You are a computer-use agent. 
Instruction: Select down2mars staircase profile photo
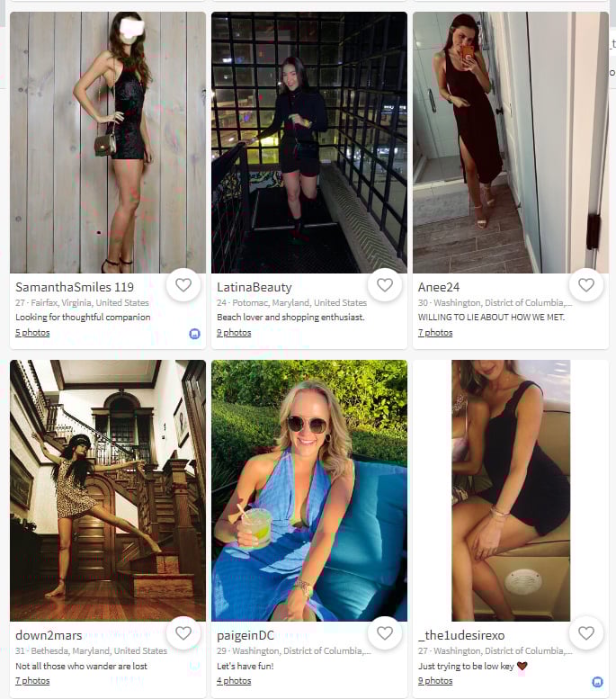(108, 490)
